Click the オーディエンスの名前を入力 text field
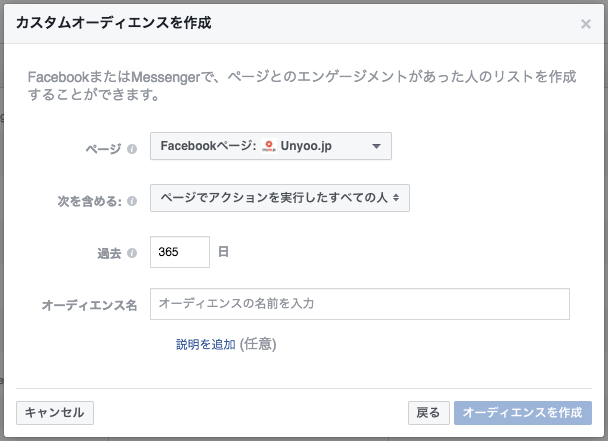The width and height of the screenshot is (608, 441). (x=360, y=304)
